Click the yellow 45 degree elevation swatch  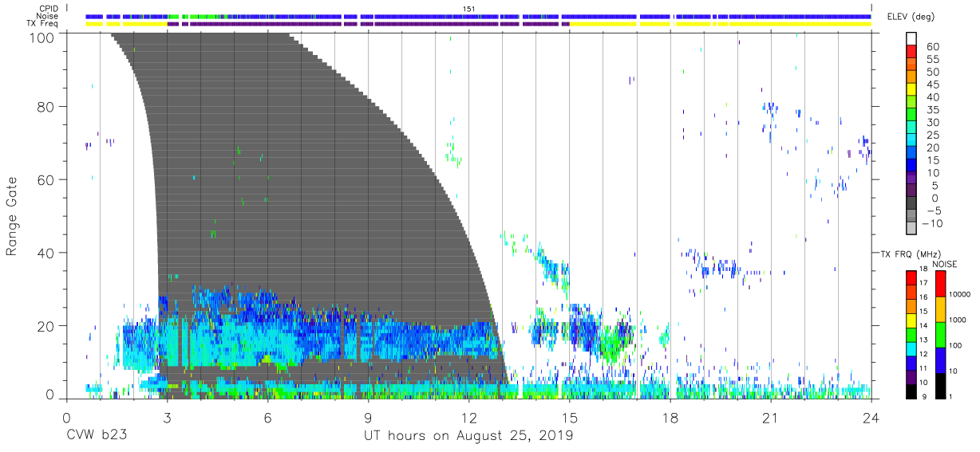[912, 90]
